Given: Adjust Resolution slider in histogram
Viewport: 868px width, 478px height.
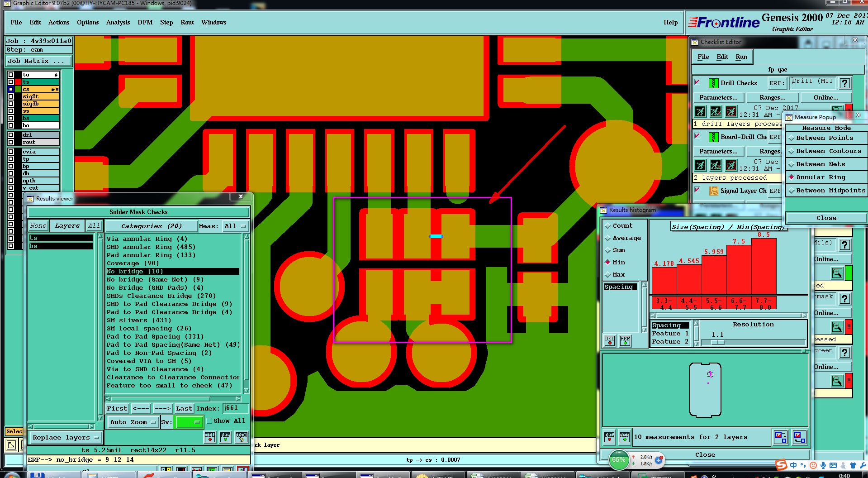Looking at the screenshot, I should (717, 343).
